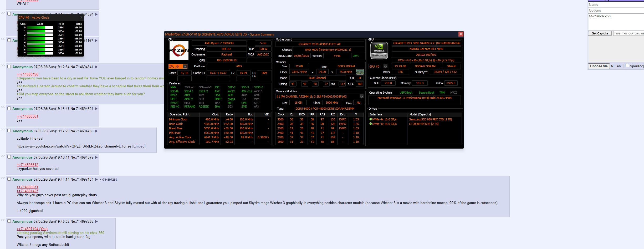Hide post 714694780 using its >> button
This screenshot has height=249, width=644.
click(3, 129)
